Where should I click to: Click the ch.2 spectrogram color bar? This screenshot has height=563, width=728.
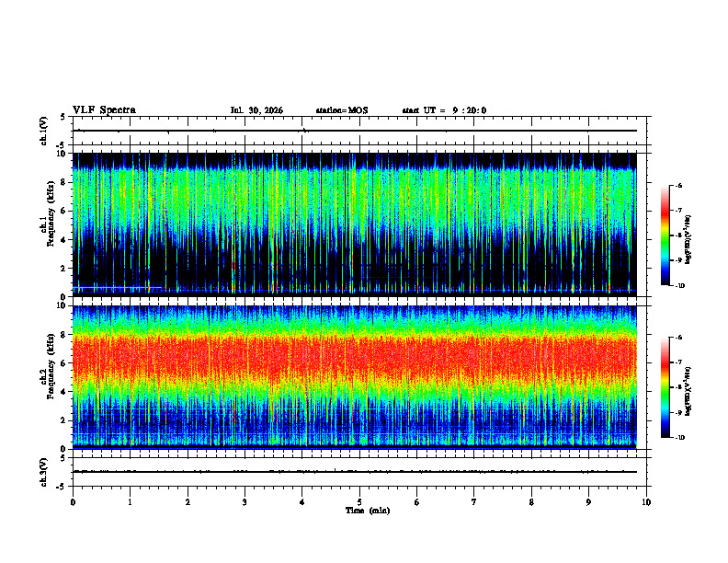(665, 387)
